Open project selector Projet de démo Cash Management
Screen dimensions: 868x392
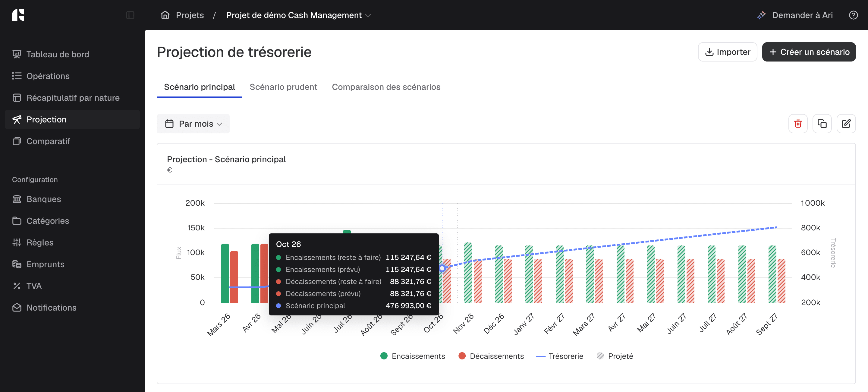(298, 15)
